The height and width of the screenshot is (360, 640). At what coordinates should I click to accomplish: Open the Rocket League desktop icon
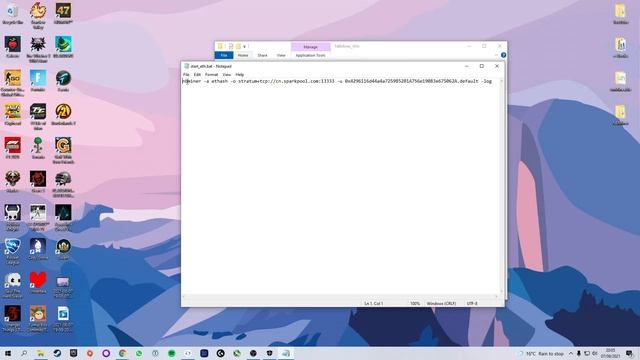(x=13, y=251)
